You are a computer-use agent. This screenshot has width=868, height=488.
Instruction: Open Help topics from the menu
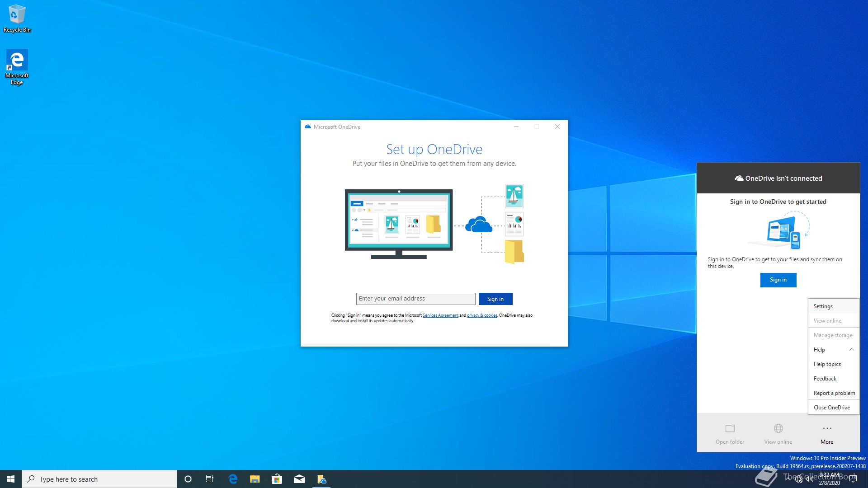(x=834, y=364)
